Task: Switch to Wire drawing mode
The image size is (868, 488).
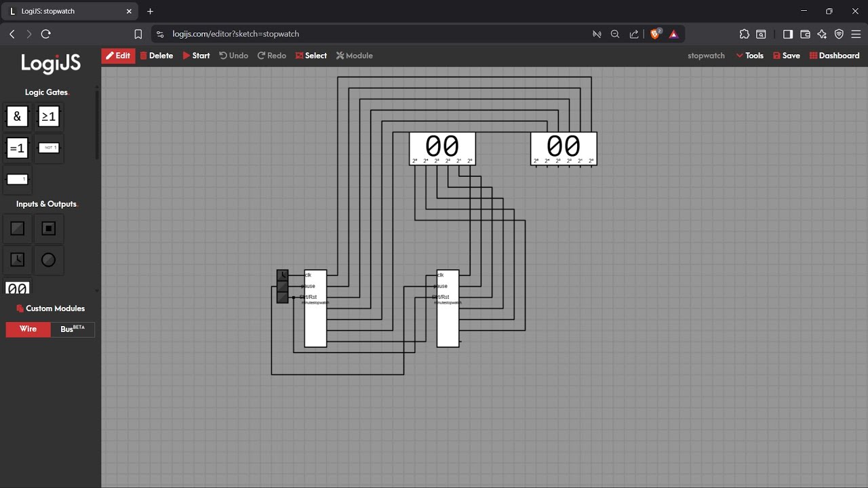Action: click(28, 329)
